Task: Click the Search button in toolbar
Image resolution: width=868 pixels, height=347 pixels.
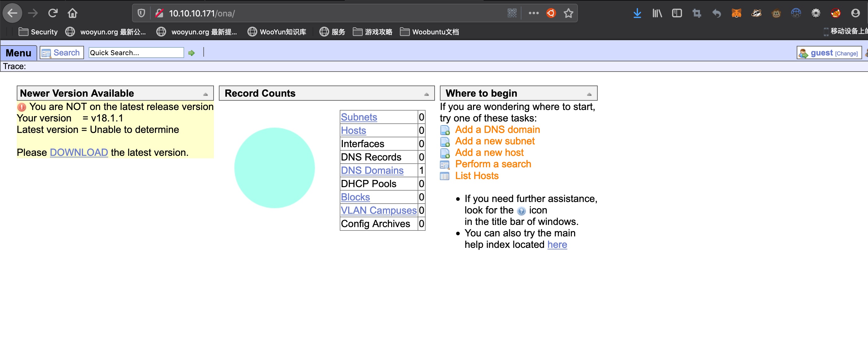Action: pyautogui.click(x=62, y=53)
